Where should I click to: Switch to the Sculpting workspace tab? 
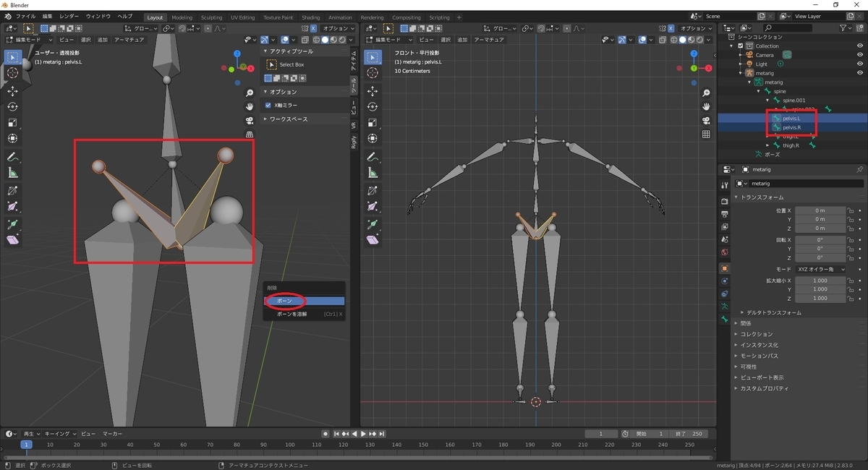click(211, 17)
